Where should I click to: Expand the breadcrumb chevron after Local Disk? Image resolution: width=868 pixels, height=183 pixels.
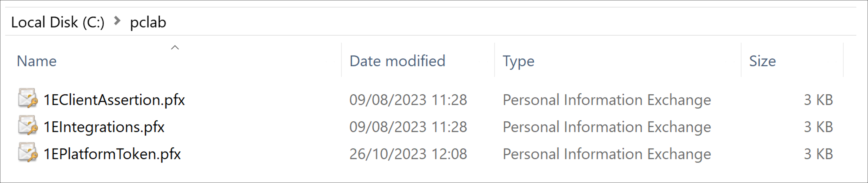click(x=117, y=21)
